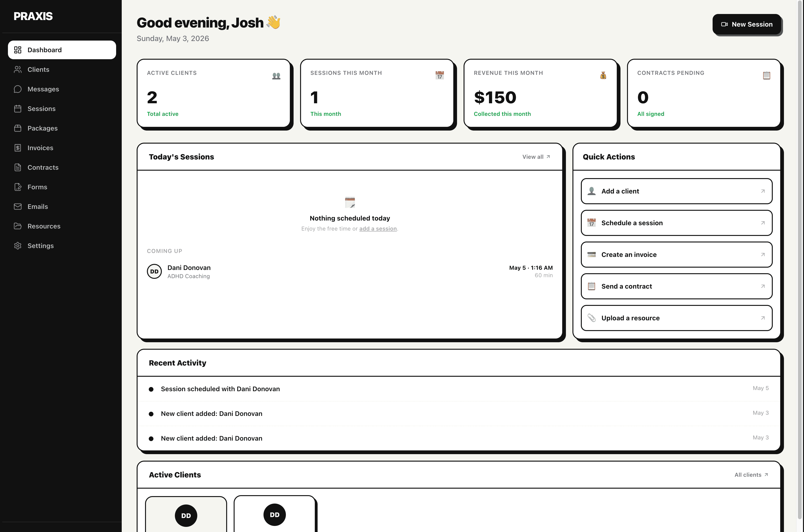
Task: Open Settings from the sidebar
Action: 62,246
